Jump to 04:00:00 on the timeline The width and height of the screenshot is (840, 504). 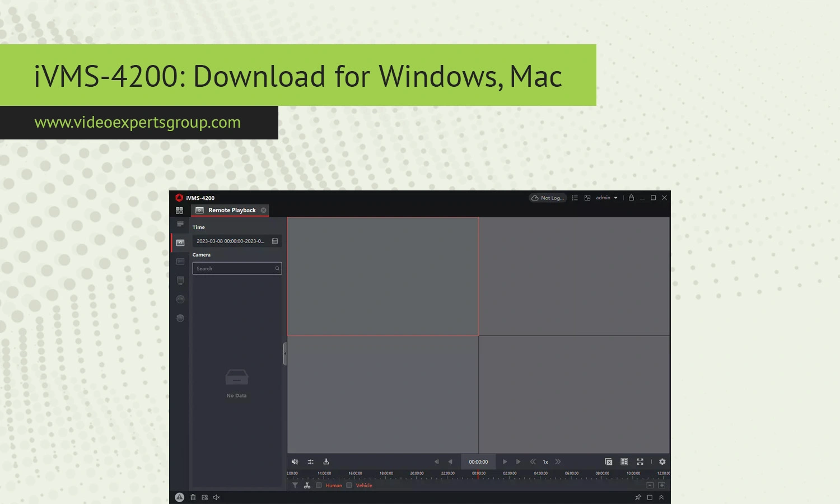[540, 474]
